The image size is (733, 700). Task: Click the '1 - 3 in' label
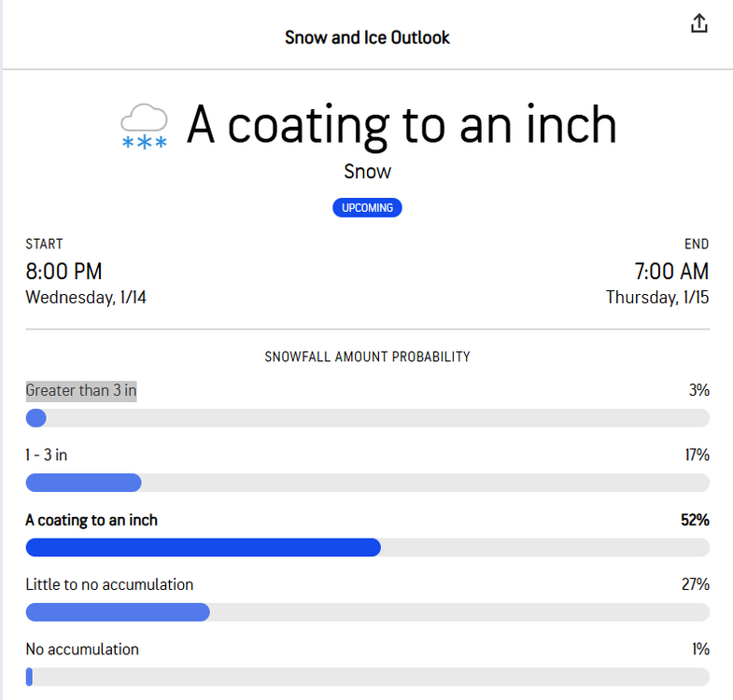(47, 455)
